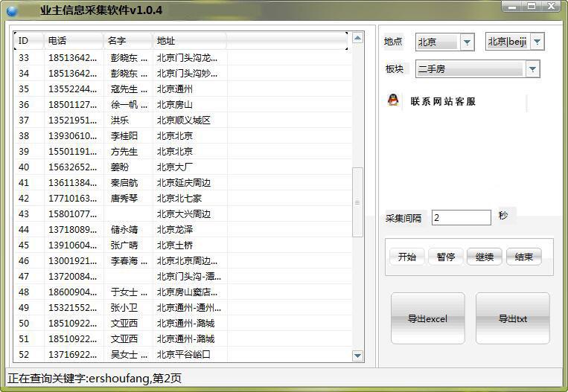Select name 寇先生 in row 35
This screenshot has height=392, width=568.
(x=129, y=89)
